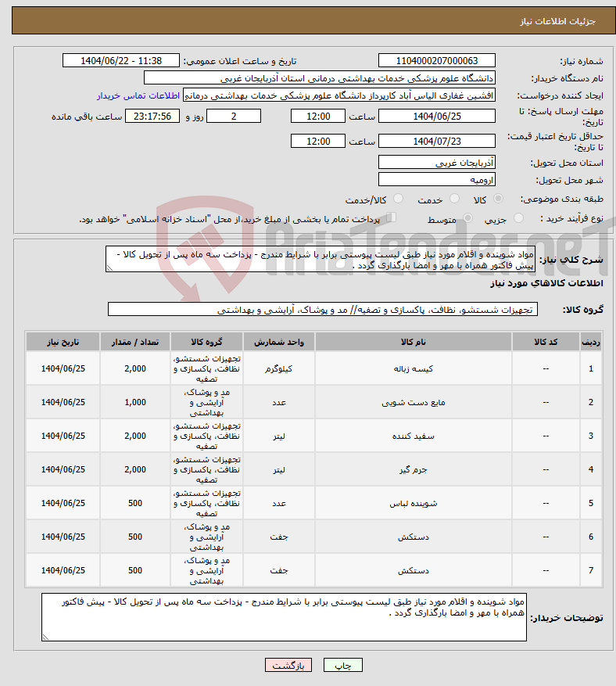Click the تعداد / مقدار column header
616x686 pixels.
point(135,342)
